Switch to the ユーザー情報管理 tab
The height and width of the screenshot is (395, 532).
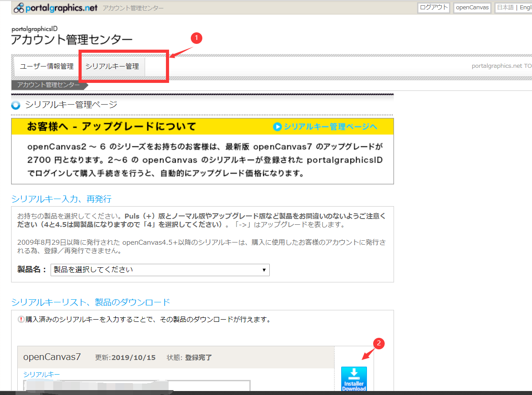coord(47,66)
